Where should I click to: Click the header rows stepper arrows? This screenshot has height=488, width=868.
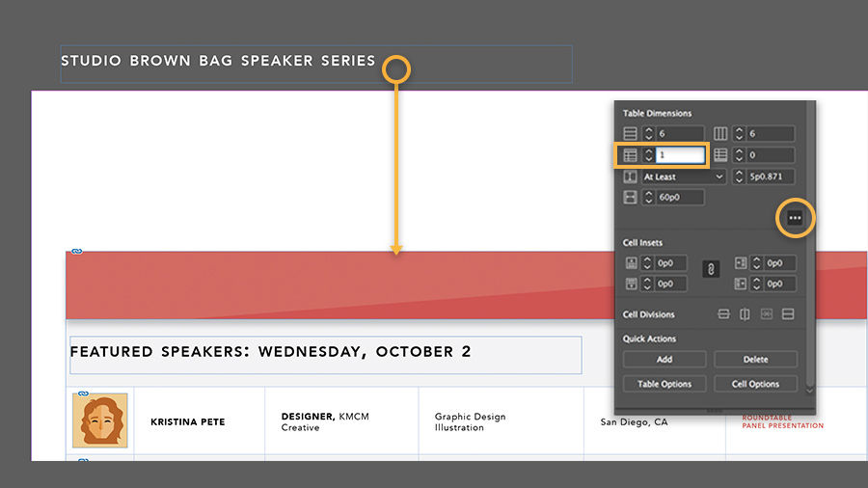[649, 155]
